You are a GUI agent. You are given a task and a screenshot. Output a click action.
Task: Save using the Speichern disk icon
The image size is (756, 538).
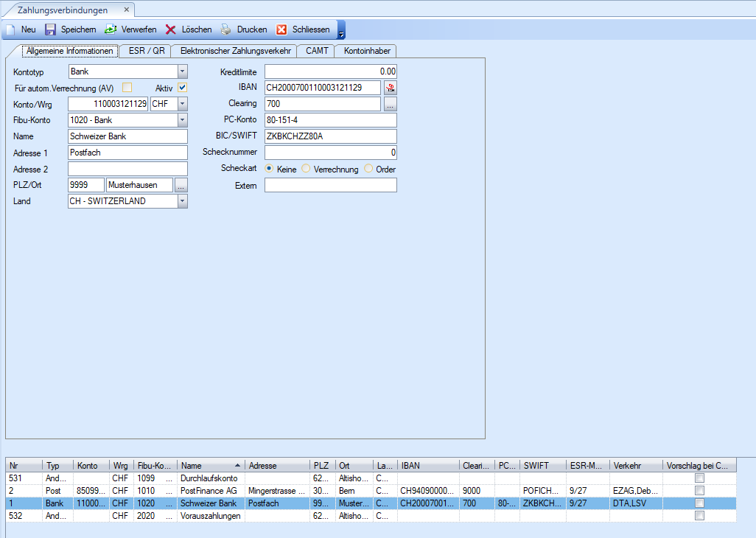pyautogui.click(x=51, y=29)
